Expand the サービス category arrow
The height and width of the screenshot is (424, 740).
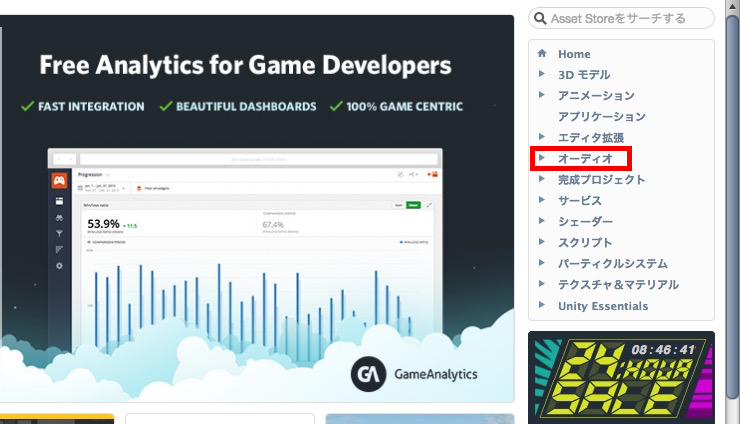[542, 199]
